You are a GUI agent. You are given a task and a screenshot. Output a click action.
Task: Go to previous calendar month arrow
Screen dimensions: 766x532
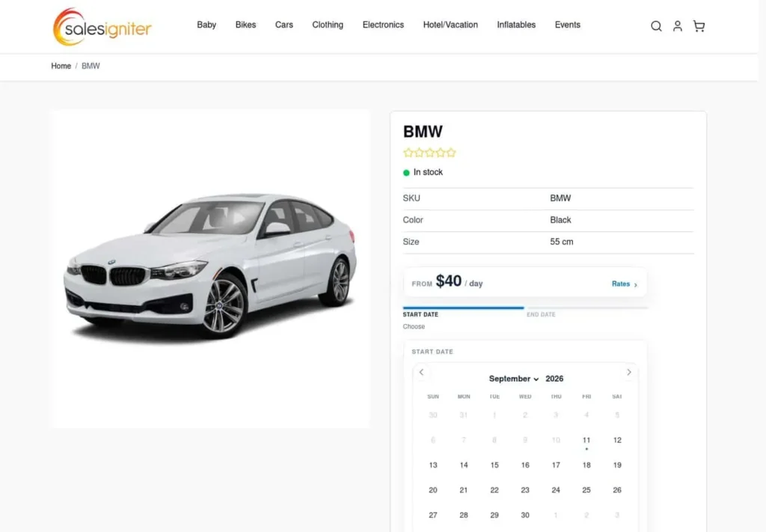click(422, 373)
